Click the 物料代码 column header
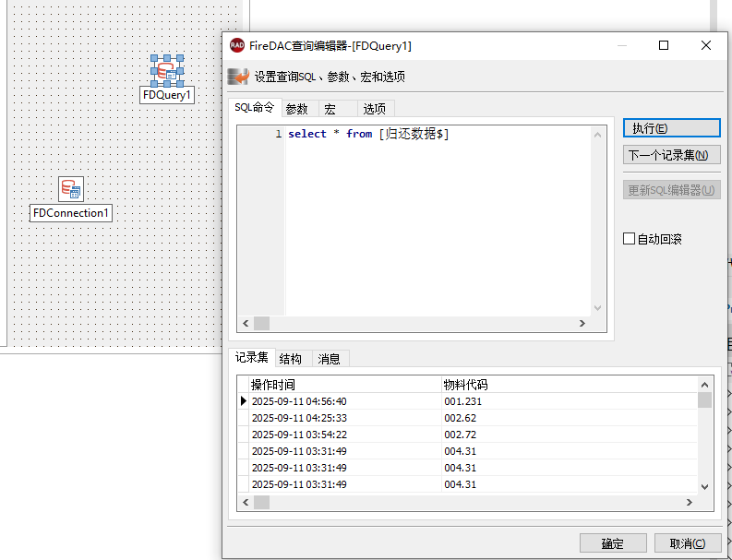Screen dimensions: 732x560 coord(569,385)
